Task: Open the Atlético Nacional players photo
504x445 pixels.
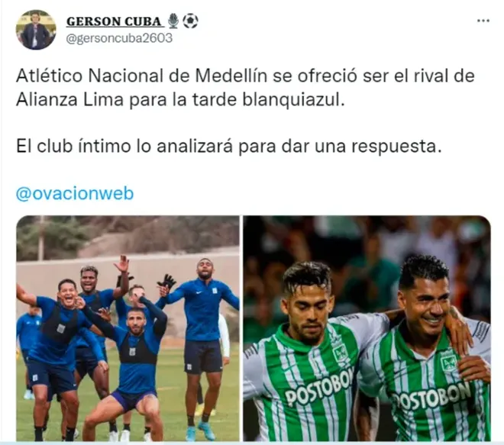Action: (367, 328)
